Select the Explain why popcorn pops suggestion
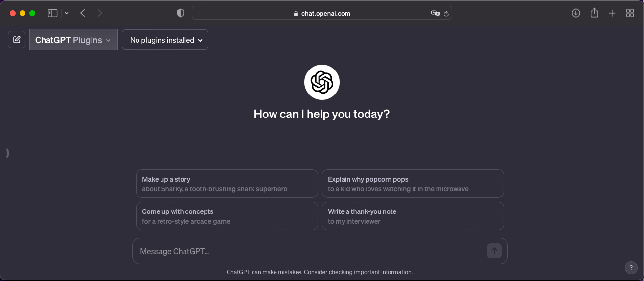The width and height of the screenshot is (644, 281). [x=413, y=184]
